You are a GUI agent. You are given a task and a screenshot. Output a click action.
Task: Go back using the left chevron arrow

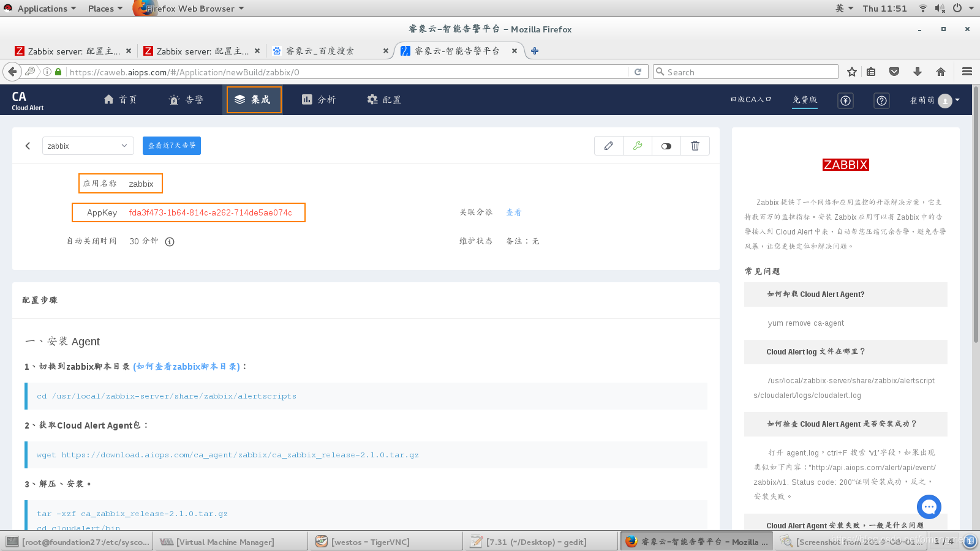coord(28,146)
